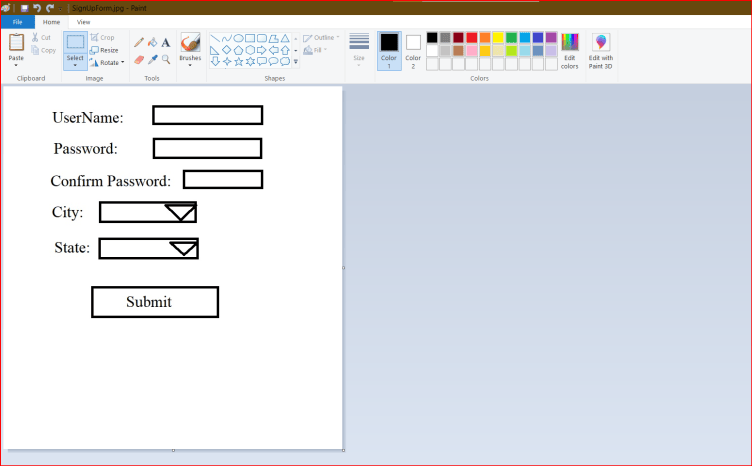This screenshot has width=752, height=466.
Task: Choose the Rounded rectangular callout shape
Action: [262, 61]
